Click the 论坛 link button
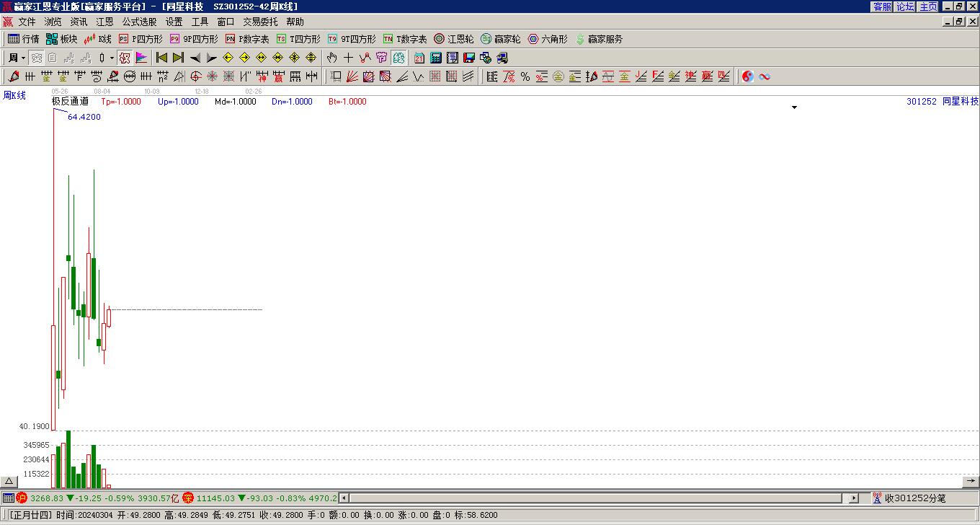 click(905, 6)
